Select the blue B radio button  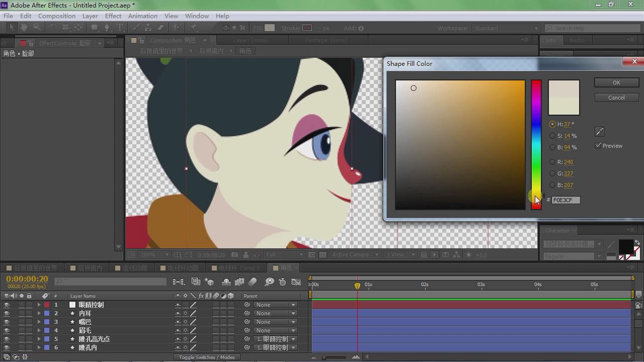tap(552, 185)
